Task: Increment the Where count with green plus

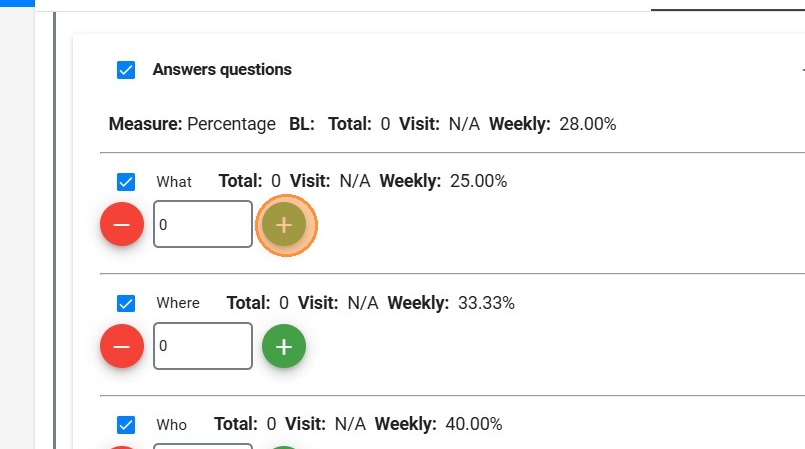Action: pyautogui.click(x=284, y=346)
